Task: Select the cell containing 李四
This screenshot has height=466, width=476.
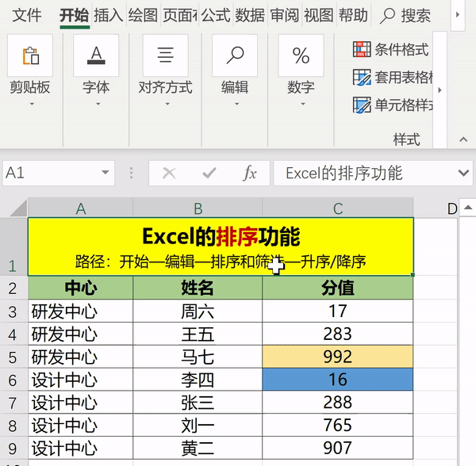Action: click(198, 380)
